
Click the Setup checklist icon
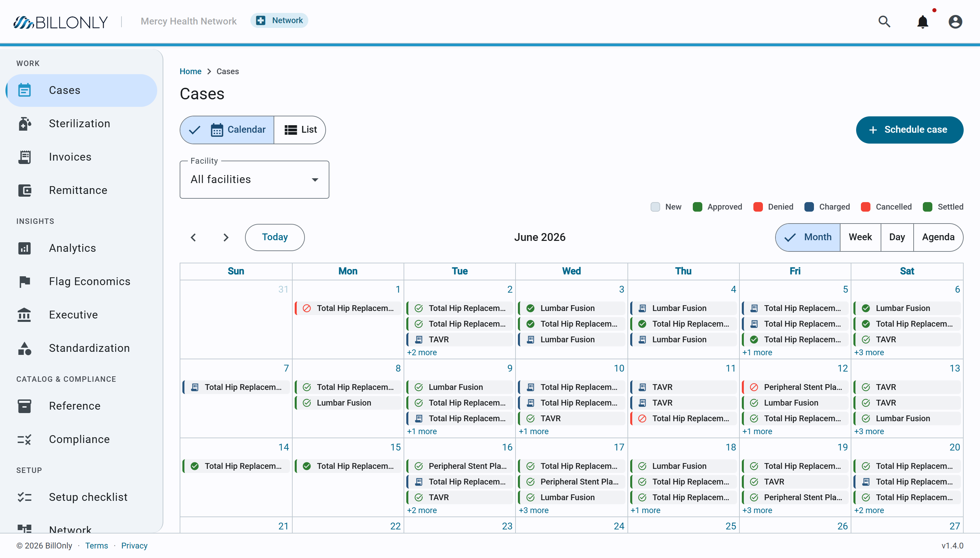click(x=24, y=497)
